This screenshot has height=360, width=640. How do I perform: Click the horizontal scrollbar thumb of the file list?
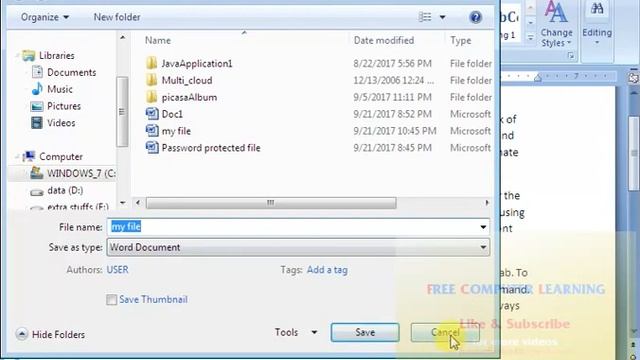[x=271, y=203]
